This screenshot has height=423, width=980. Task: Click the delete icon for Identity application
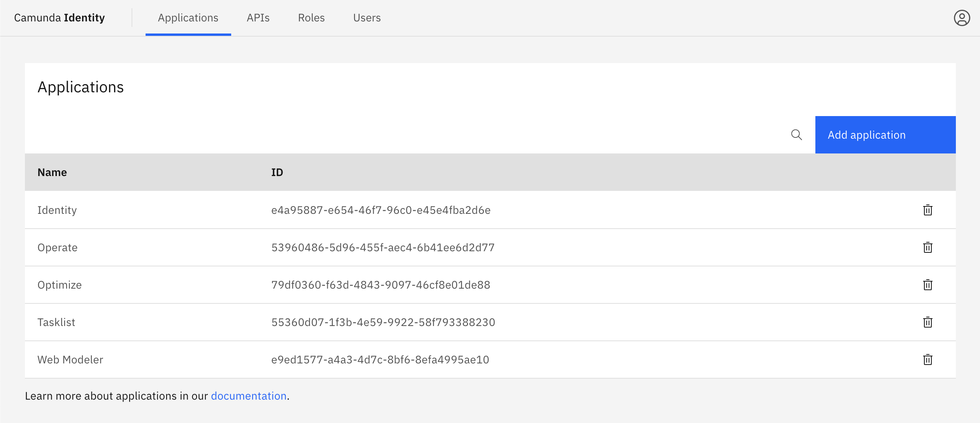click(x=928, y=210)
